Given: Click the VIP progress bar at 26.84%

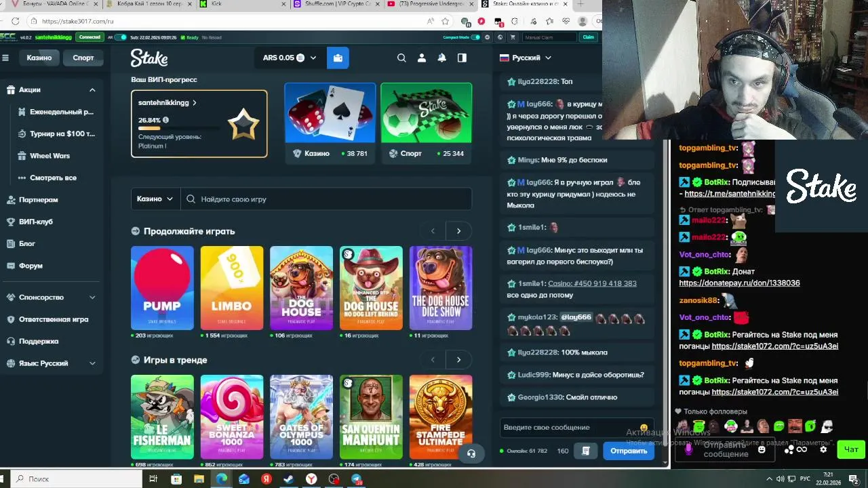Looking at the screenshot, I should 179,128.
